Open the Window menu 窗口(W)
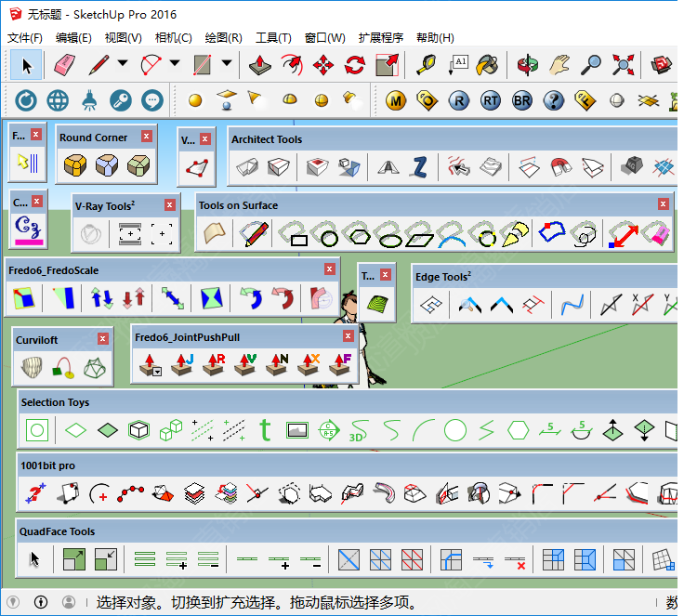Image resolution: width=684 pixels, height=616 pixels. (325, 38)
